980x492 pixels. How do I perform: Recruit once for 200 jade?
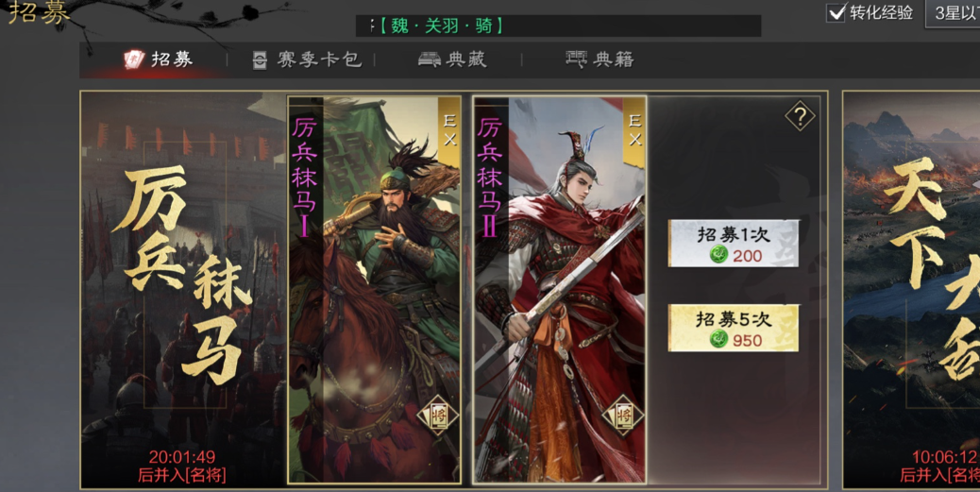[734, 244]
